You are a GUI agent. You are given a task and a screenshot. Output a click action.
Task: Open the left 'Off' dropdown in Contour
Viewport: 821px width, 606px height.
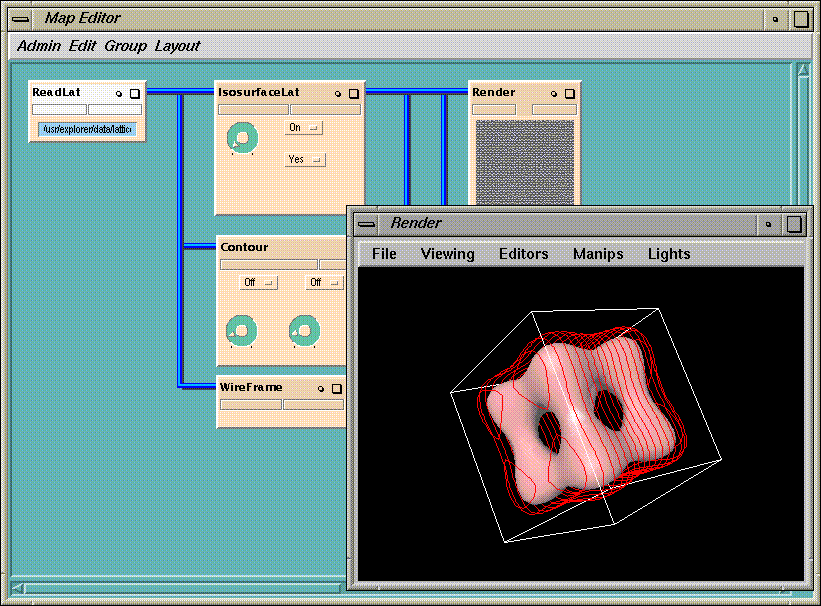[259, 283]
